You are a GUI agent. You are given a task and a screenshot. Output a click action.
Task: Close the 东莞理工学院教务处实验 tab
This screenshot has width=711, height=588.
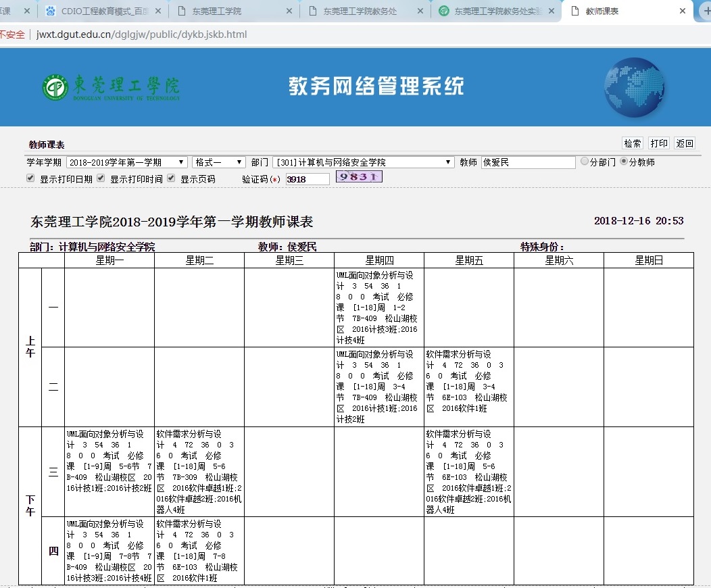coord(551,11)
